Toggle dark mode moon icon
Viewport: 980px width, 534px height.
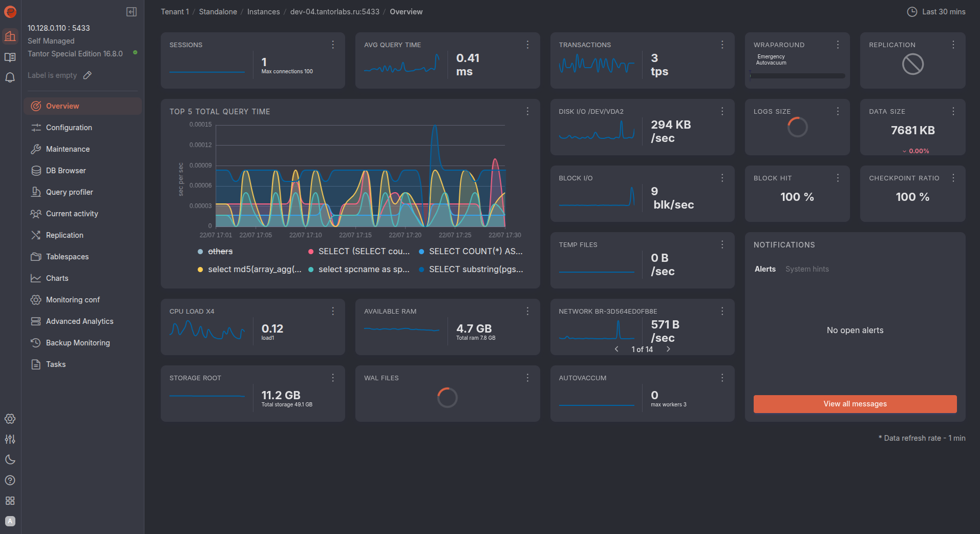(x=10, y=460)
